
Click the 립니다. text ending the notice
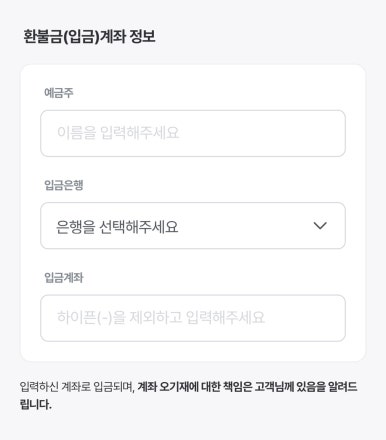tap(36, 405)
